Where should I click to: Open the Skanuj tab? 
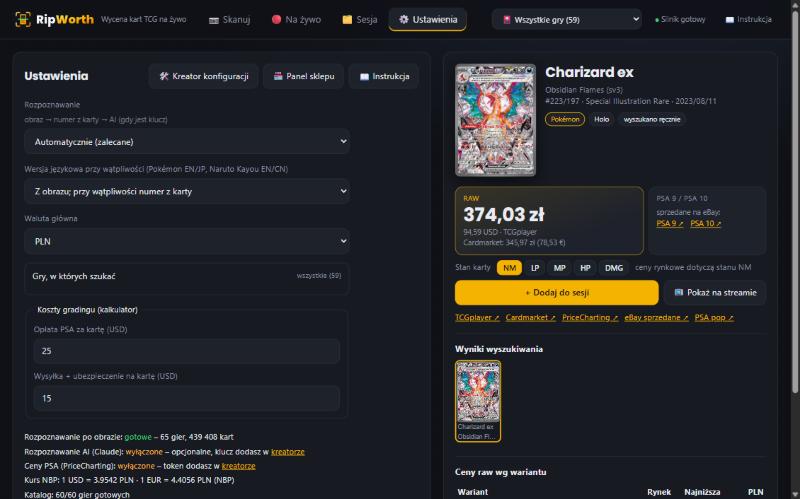230,19
